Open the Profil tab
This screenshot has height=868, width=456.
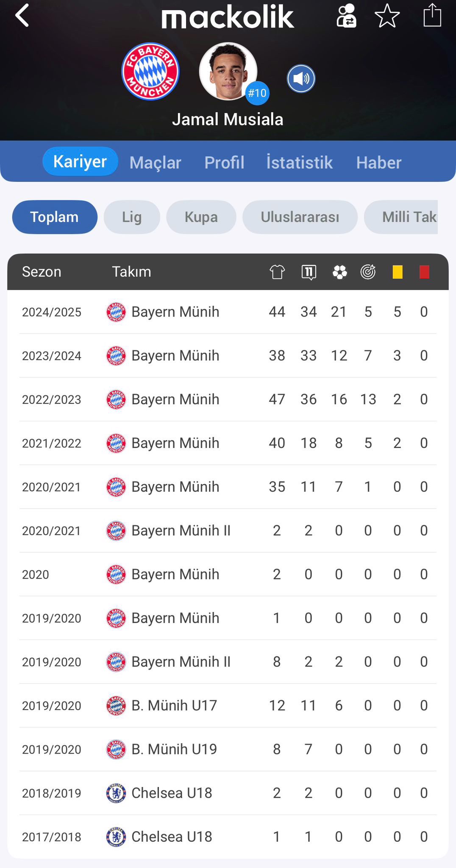point(224,162)
